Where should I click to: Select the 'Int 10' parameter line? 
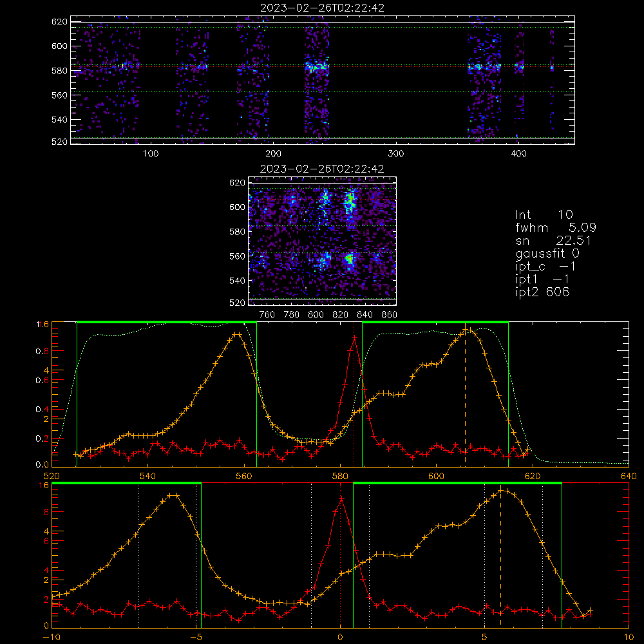pyautogui.click(x=544, y=215)
